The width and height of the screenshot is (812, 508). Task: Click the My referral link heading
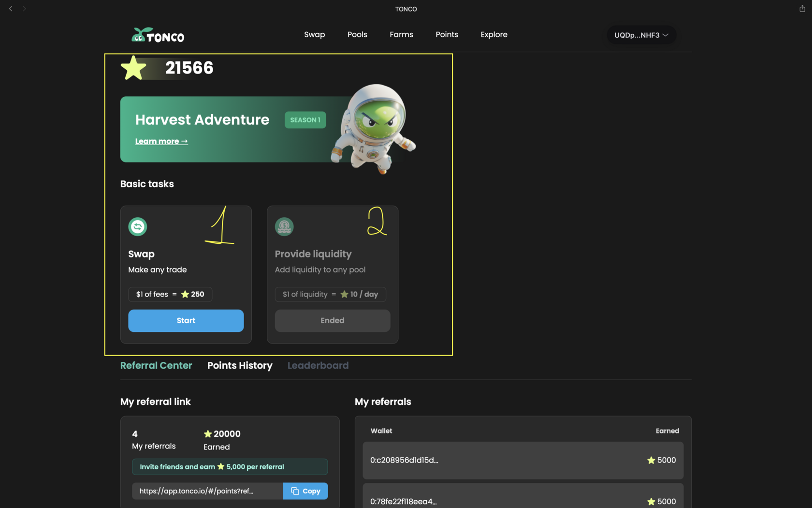(156, 402)
